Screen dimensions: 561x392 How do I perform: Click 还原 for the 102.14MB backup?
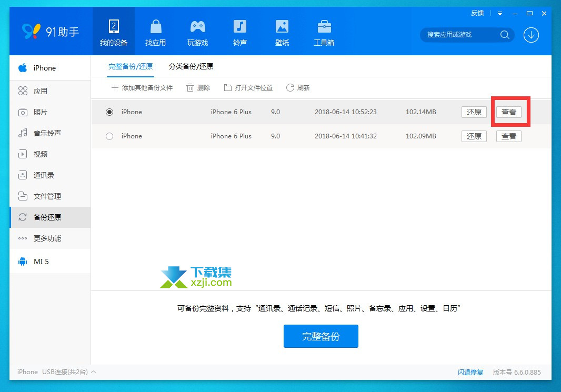tap(474, 112)
